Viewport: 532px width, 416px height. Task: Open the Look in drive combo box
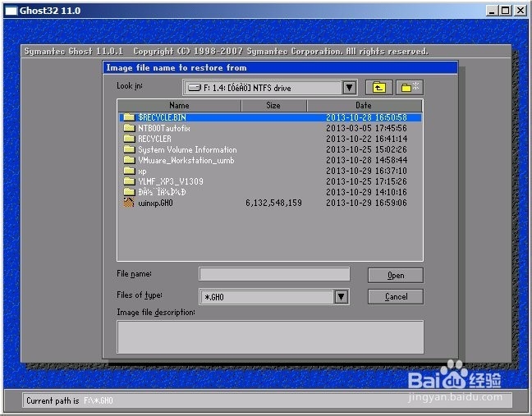click(270, 88)
